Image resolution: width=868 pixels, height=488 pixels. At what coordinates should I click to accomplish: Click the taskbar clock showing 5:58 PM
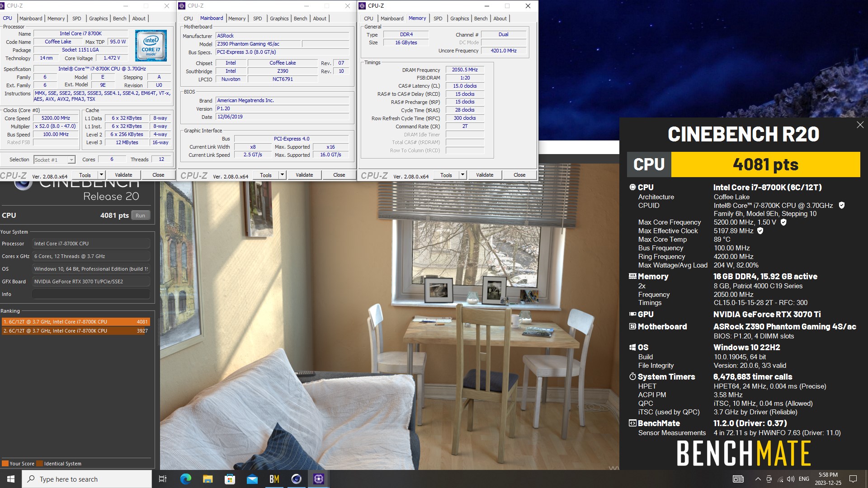[x=828, y=479]
